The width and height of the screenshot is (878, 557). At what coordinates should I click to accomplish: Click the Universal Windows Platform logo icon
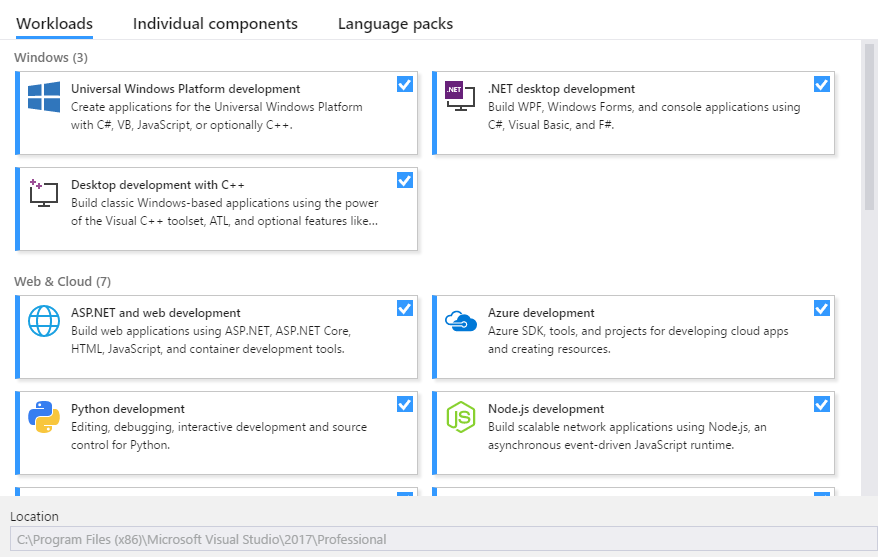tap(44, 97)
